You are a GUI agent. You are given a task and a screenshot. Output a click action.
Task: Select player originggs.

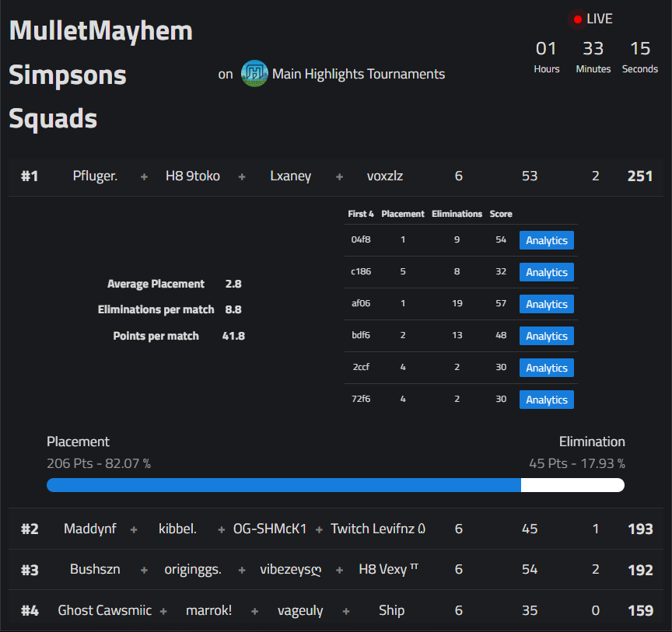pos(193,570)
